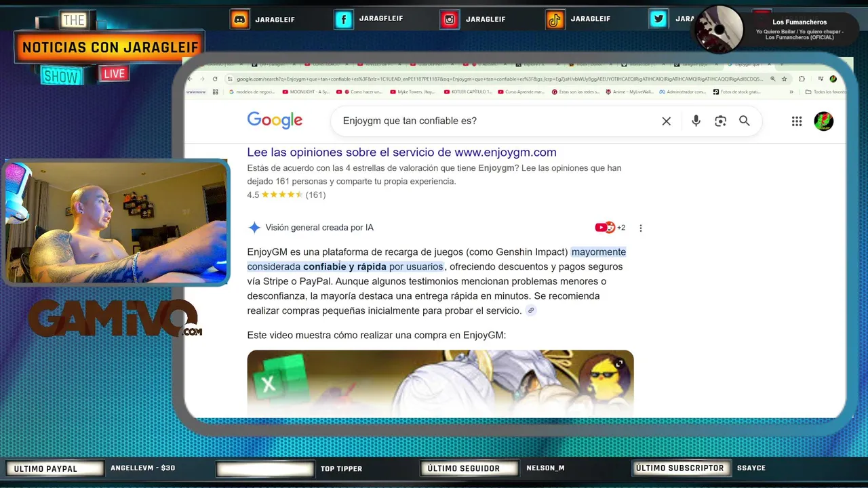Screen dimensions: 868x488
Task: Click the GAMIVO.com sponsor logo
Action: pyautogui.click(x=115, y=317)
